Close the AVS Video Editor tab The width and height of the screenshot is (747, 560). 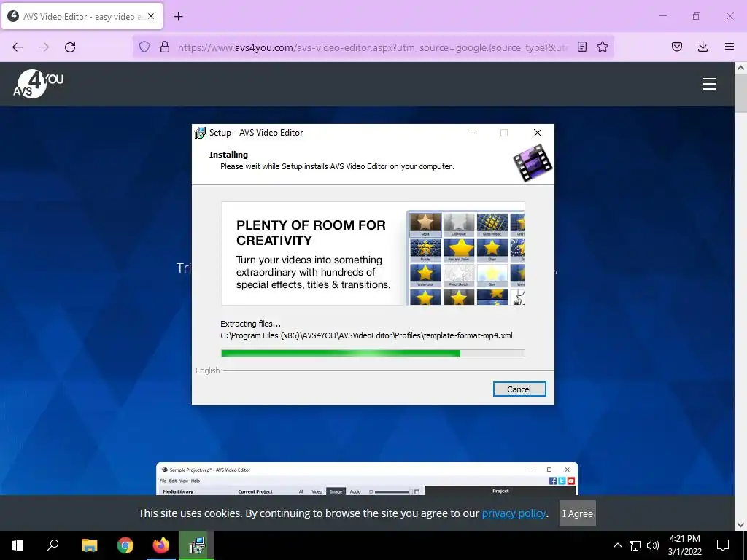pos(151,16)
